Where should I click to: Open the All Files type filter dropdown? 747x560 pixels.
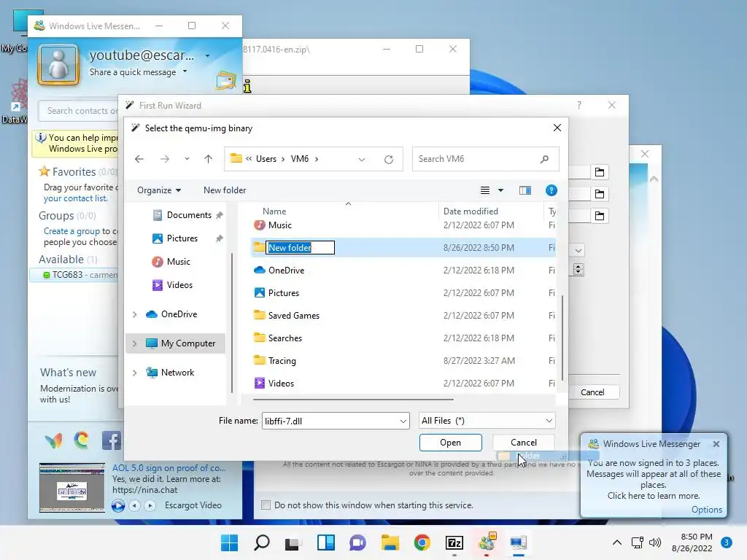point(549,421)
